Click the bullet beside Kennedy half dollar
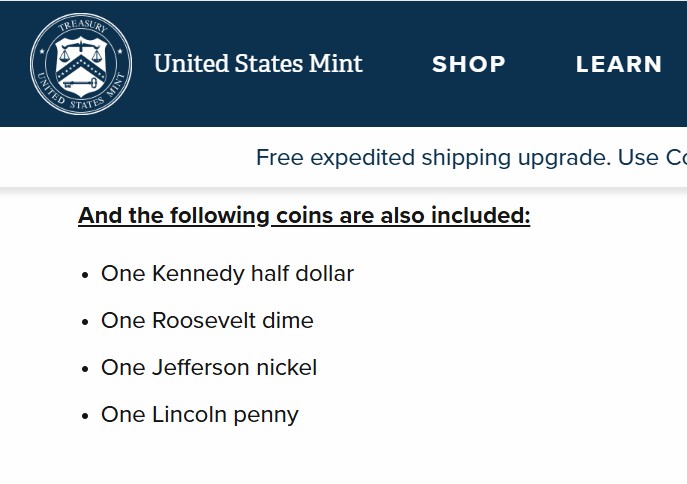The image size is (687, 484). pyautogui.click(x=85, y=274)
